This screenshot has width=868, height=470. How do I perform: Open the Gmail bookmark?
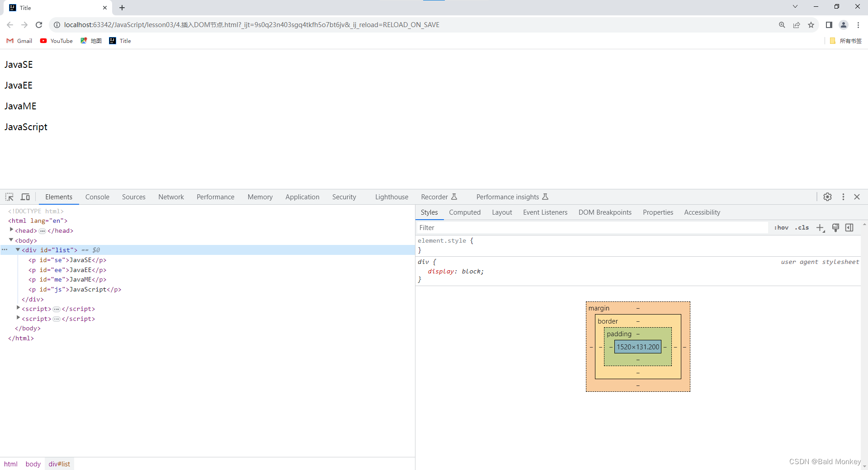19,41
